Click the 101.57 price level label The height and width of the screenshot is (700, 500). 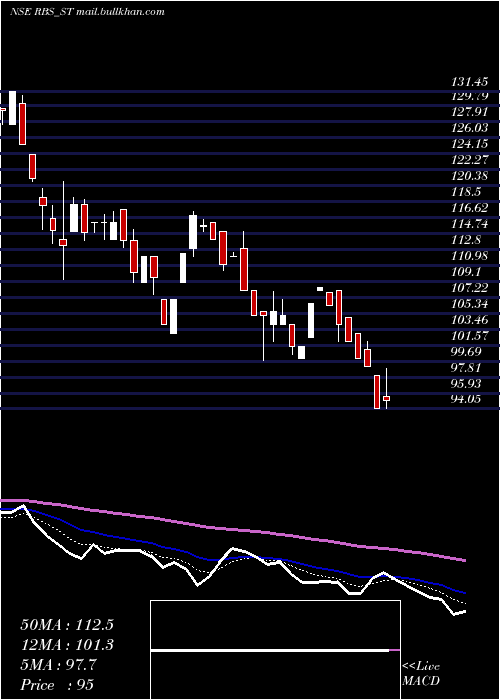tap(470, 335)
